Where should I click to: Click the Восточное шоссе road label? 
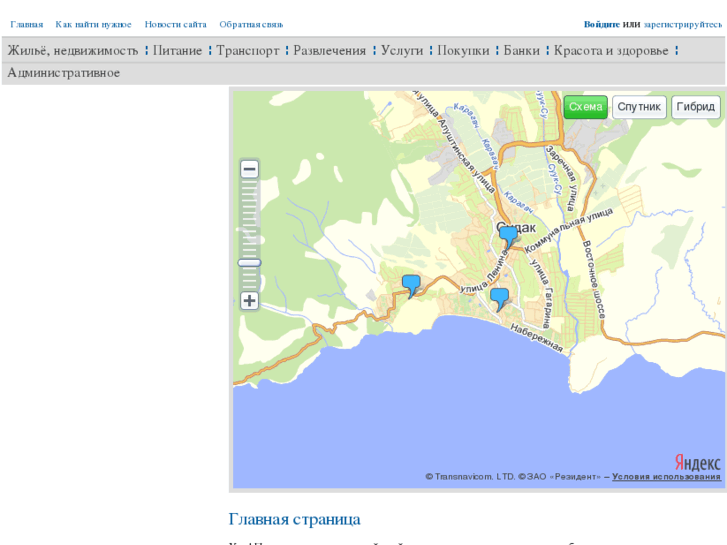coord(593,279)
